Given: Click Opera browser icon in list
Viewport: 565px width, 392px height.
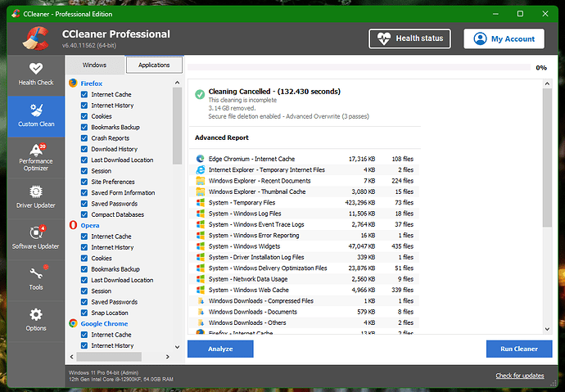Looking at the screenshot, I should click(x=73, y=225).
